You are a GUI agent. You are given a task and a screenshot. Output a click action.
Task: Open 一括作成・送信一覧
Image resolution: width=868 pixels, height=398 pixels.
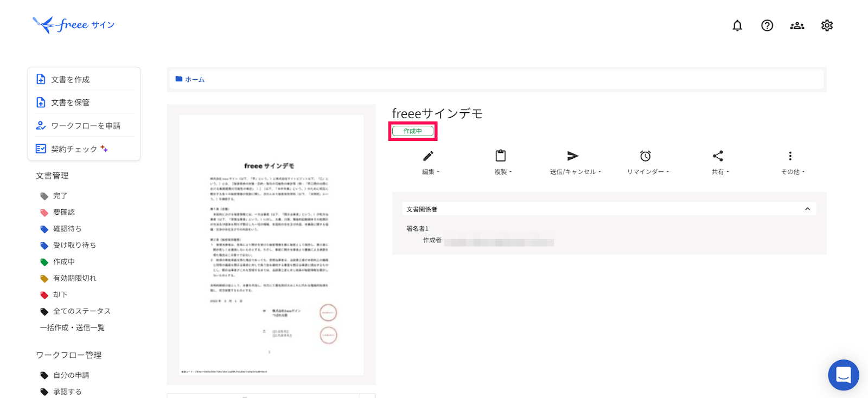tap(72, 328)
